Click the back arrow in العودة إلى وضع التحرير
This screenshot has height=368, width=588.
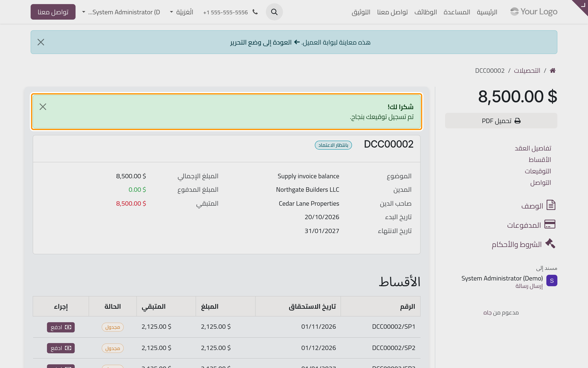click(297, 42)
